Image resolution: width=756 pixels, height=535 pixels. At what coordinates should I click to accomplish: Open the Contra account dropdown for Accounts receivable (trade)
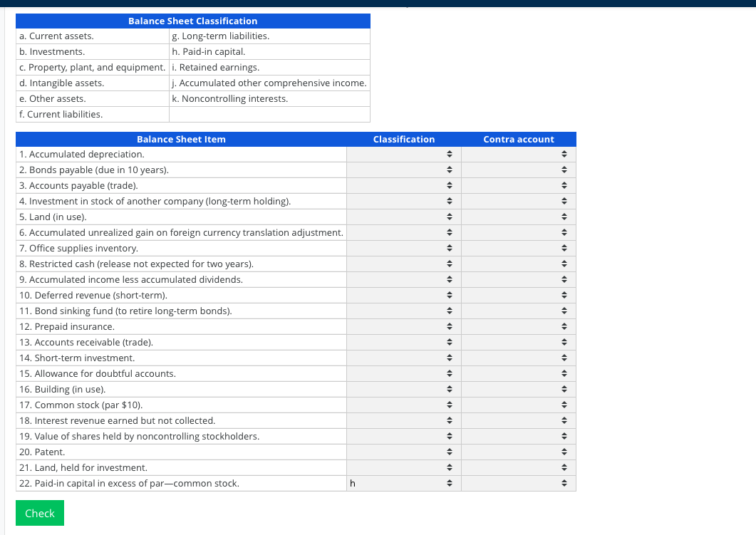point(519,342)
